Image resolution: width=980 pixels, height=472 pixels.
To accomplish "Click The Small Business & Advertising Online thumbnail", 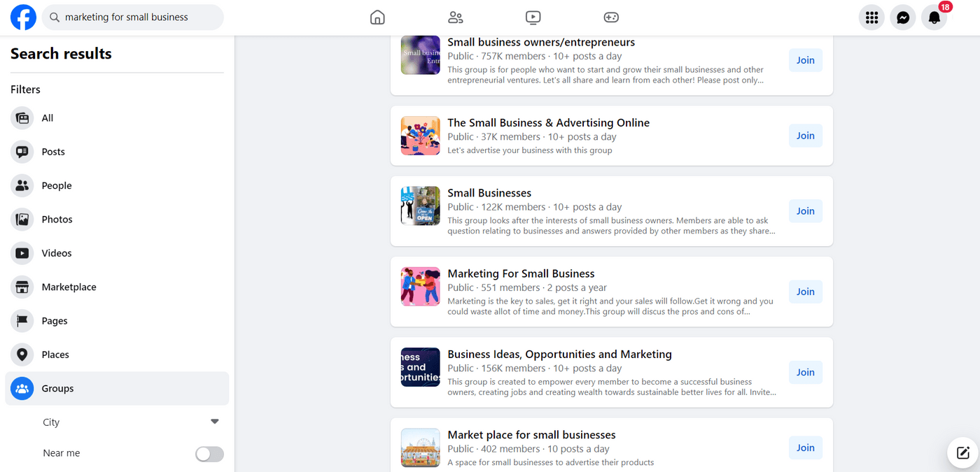I will click(x=420, y=136).
